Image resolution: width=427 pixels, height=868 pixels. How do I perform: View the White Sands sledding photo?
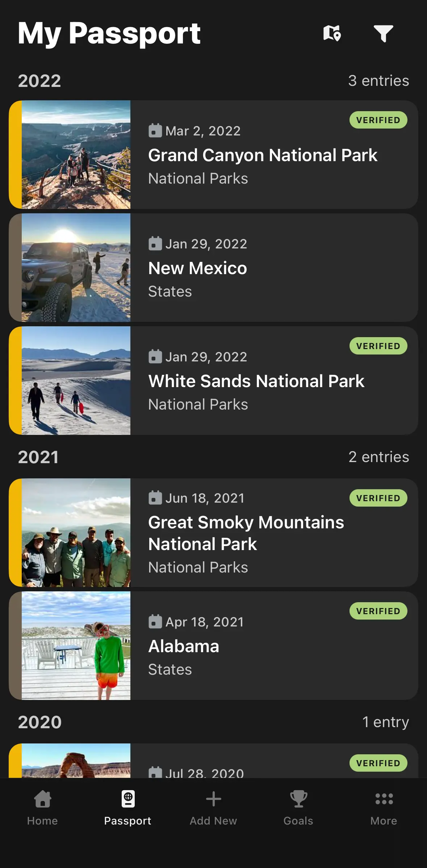pos(76,381)
